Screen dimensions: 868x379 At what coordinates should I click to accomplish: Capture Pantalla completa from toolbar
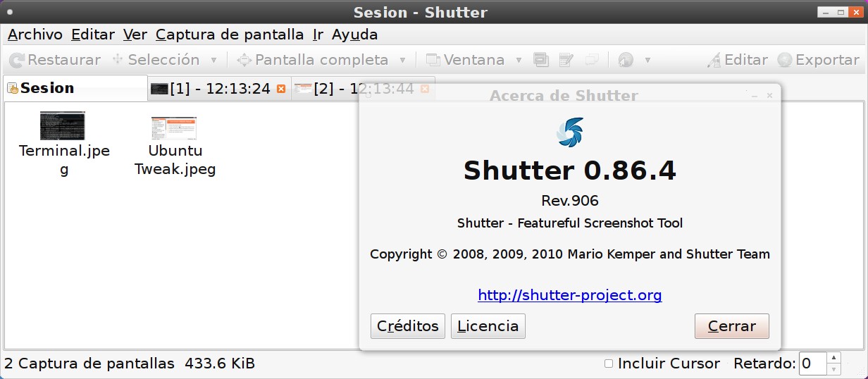(x=314, y=60)
